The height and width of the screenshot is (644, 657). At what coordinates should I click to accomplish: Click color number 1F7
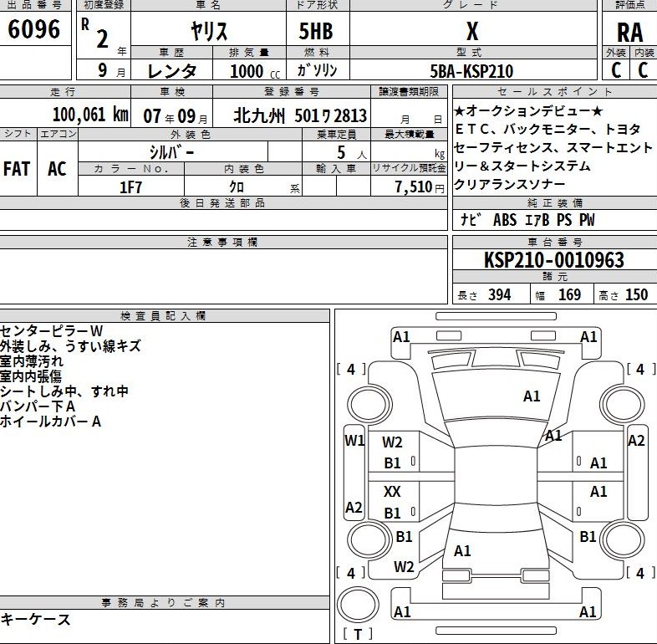[130, 187]
